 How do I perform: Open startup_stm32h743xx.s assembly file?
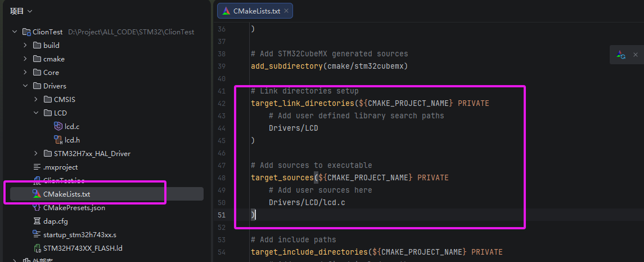(79, 235)
